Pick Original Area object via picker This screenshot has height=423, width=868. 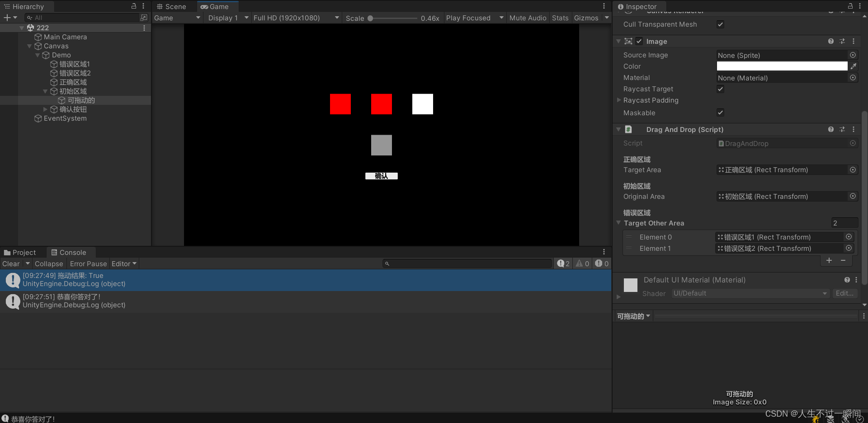[x=853, y=196]
